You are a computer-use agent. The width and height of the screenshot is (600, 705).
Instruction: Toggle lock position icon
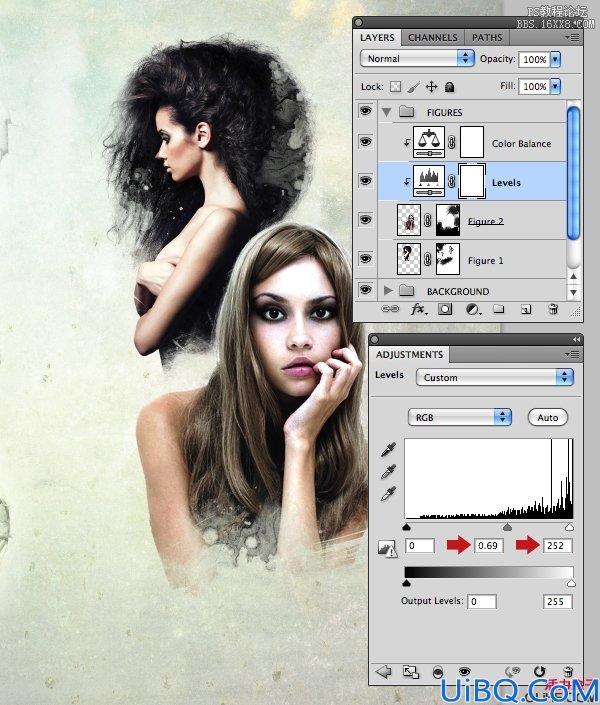click(x=431, y=86)
